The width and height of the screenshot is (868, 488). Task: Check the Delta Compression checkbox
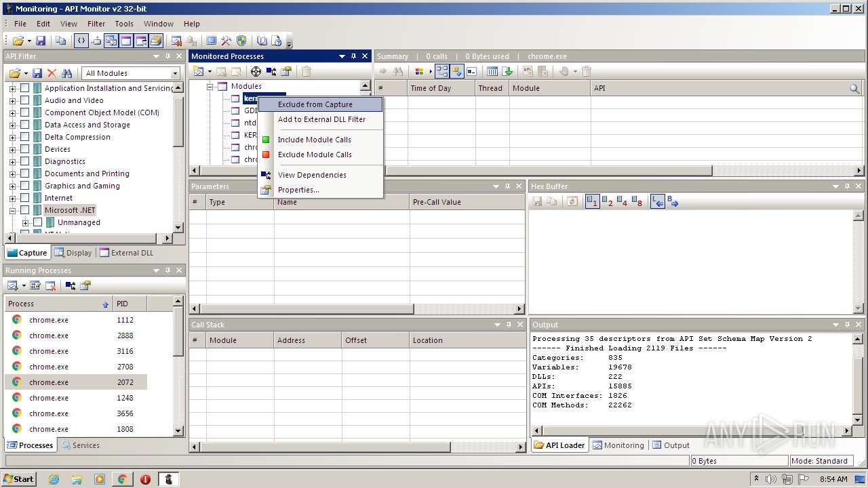24,137
